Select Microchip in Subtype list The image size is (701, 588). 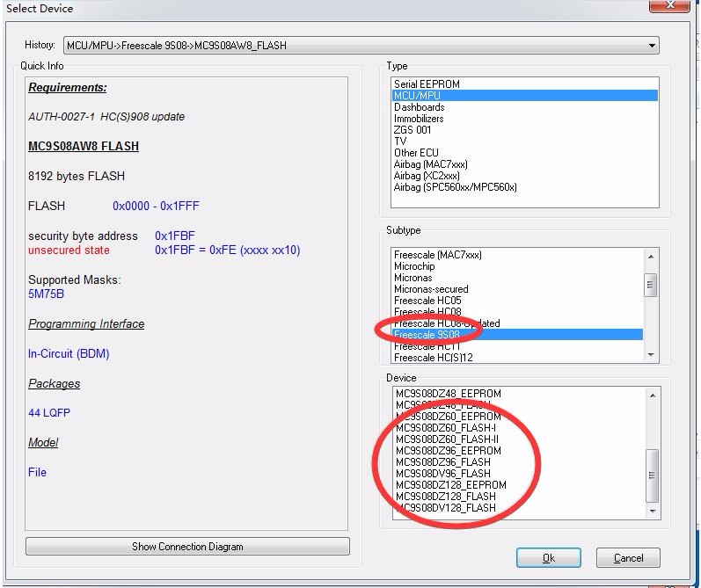414,266
